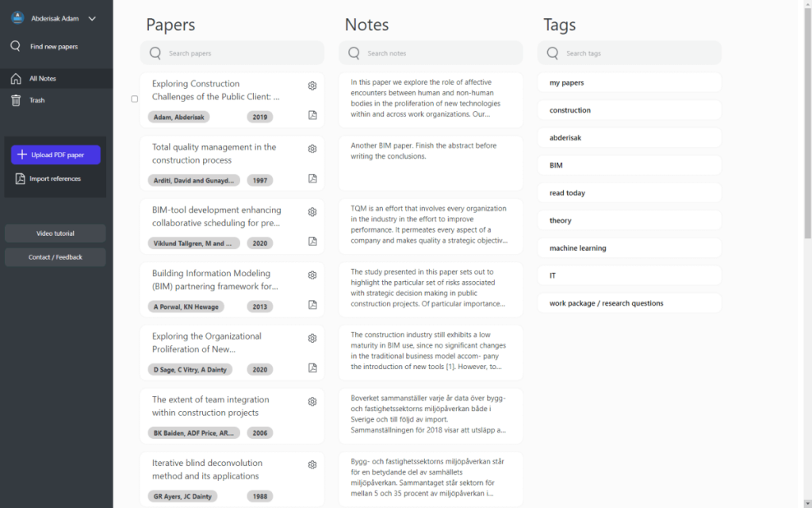Select the my papers tag
The height and width of the screenshot is (508, 812).
pos(629,83)
